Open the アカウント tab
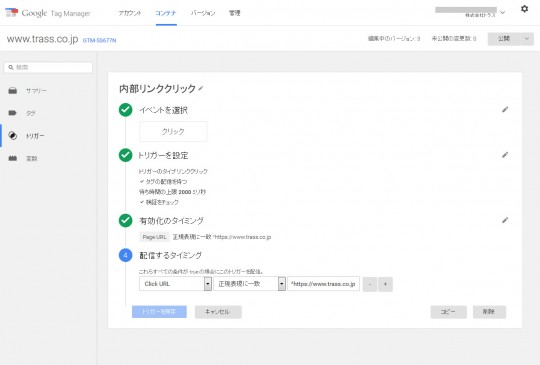The width and height of the screenshot is (540, 365). coord(130,13)
